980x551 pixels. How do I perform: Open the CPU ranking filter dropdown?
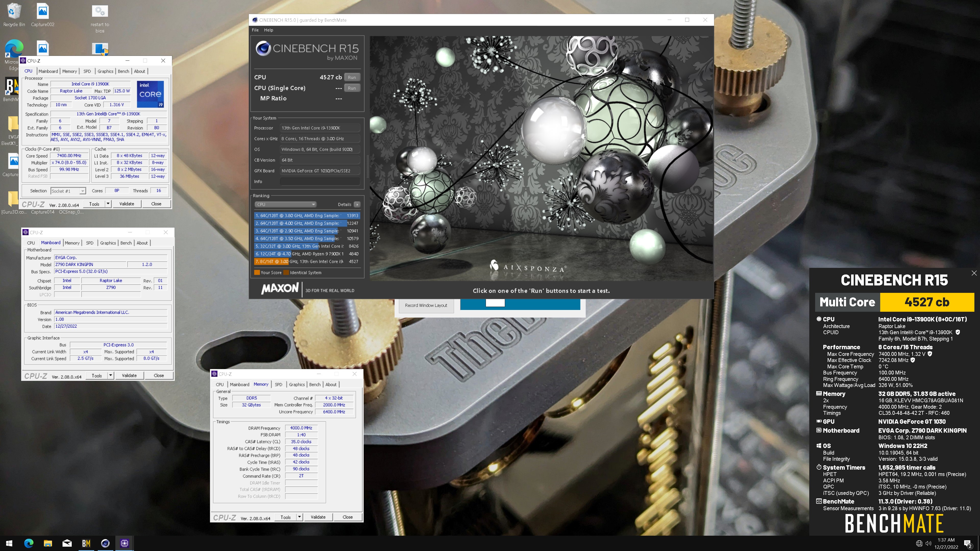pyautogui.click(x=285, y=204)
